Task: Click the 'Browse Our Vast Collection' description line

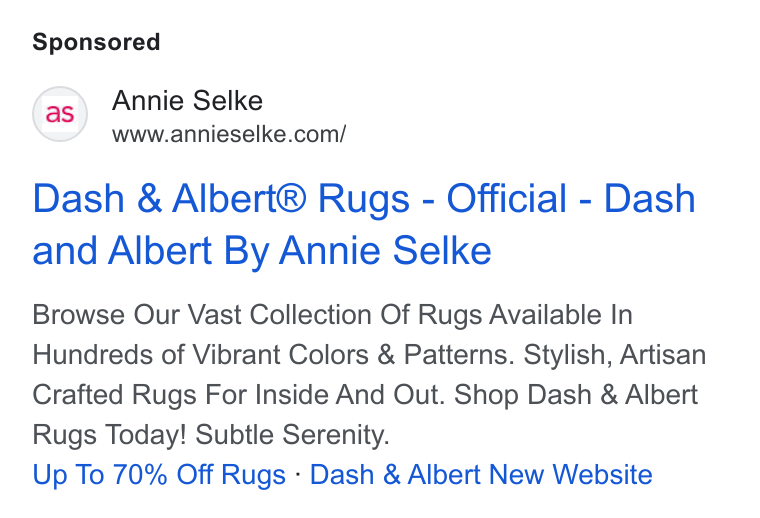Action: 332,315
